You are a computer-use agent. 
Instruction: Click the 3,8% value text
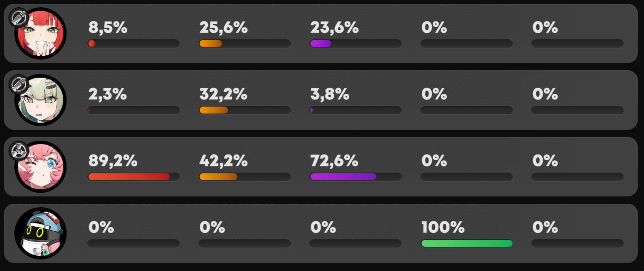pyautogui.click(x=330, y=94)
